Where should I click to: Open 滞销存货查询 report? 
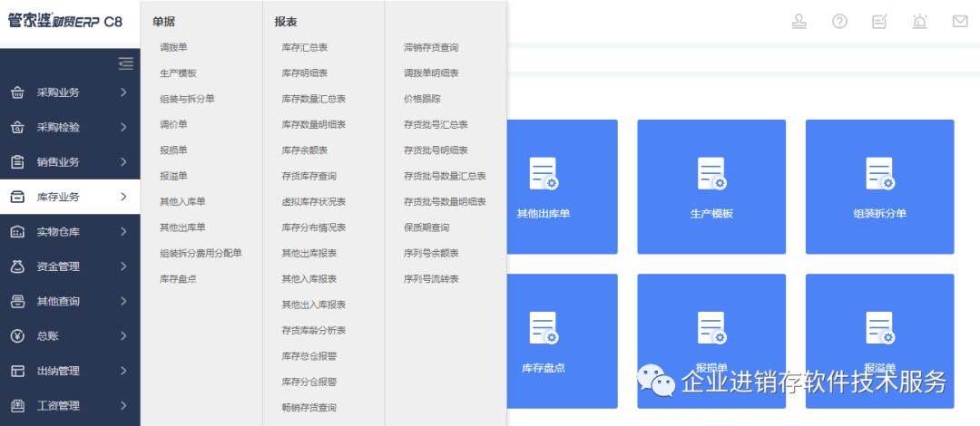point(431,47)
